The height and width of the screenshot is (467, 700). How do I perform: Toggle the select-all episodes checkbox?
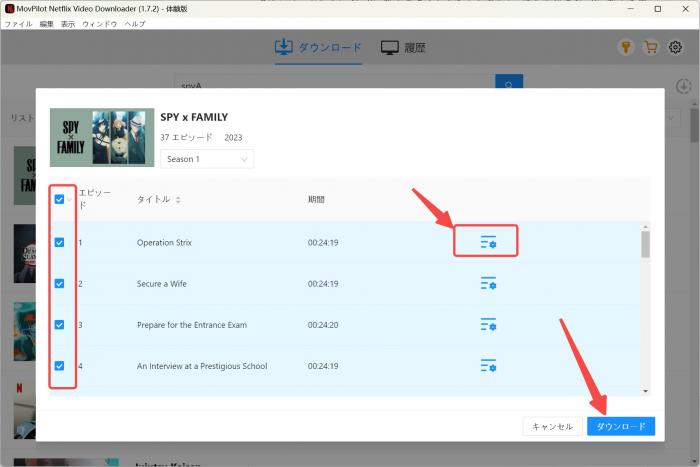tap(59, 199)
